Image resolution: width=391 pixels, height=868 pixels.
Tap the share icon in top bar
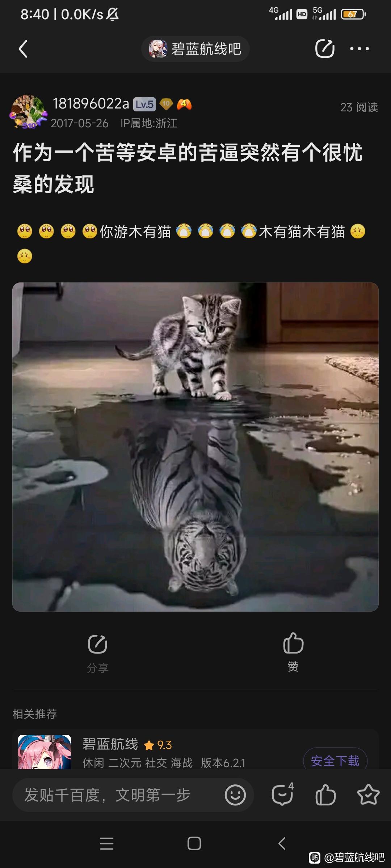click(x=325, y=49)
